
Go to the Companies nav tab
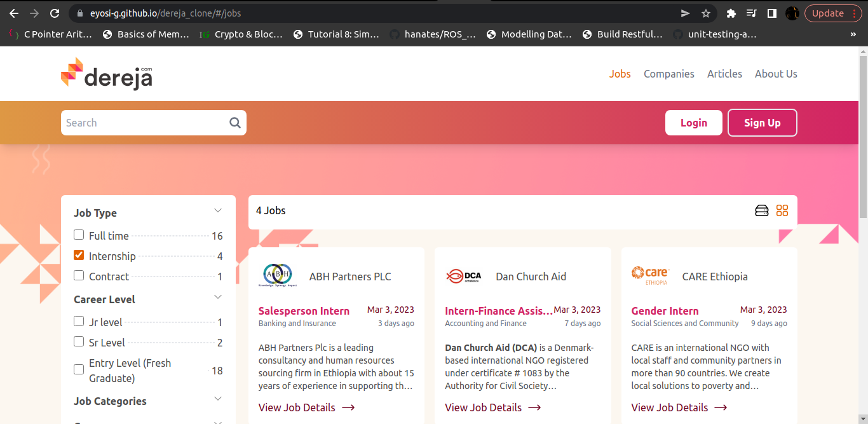668,74
